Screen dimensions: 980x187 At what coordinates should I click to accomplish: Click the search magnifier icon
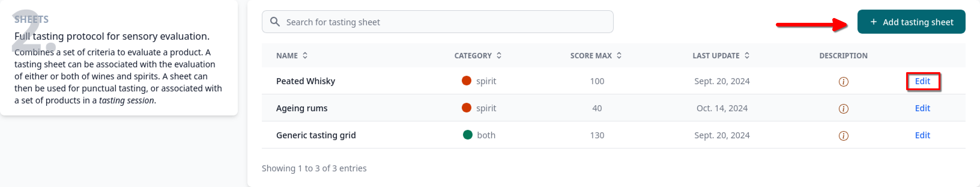point(275,22)
